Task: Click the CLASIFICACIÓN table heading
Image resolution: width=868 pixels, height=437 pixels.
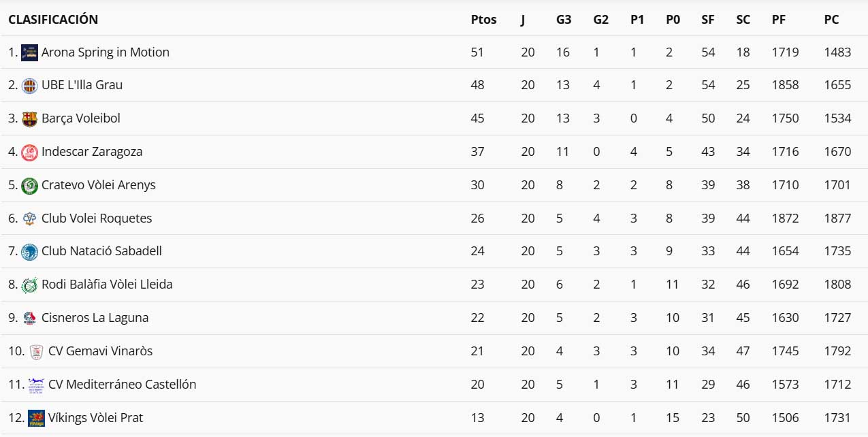Action: click(53, 20)
